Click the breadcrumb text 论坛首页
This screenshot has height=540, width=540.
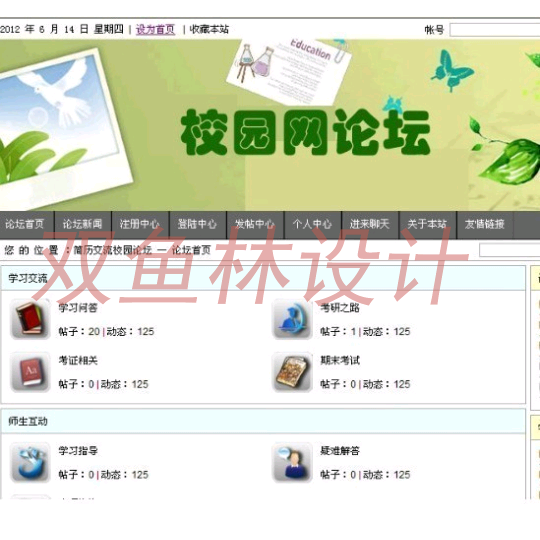(191, 250)
